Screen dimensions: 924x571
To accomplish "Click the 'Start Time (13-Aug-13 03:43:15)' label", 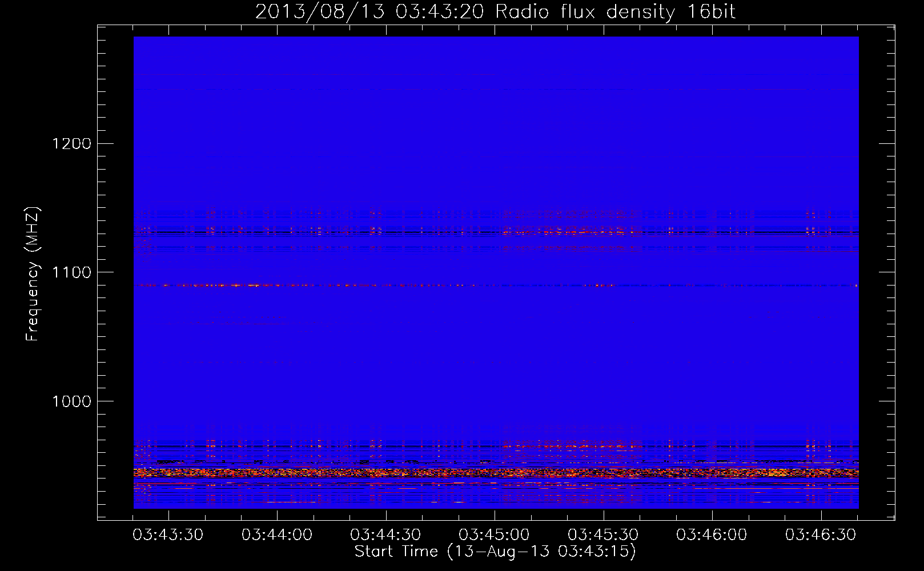I will [495, 552].
